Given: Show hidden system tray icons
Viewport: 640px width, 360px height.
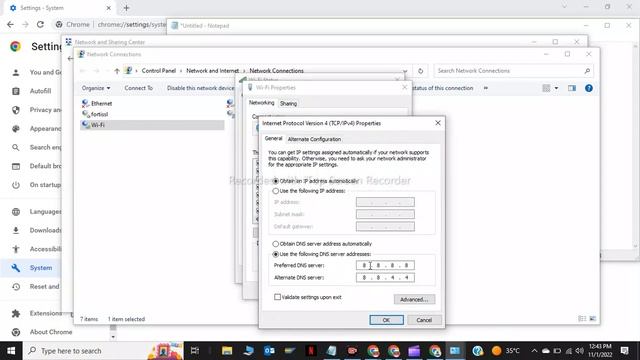Looking at the screenshot, I should pyautogui.click(x=534, y=351).
